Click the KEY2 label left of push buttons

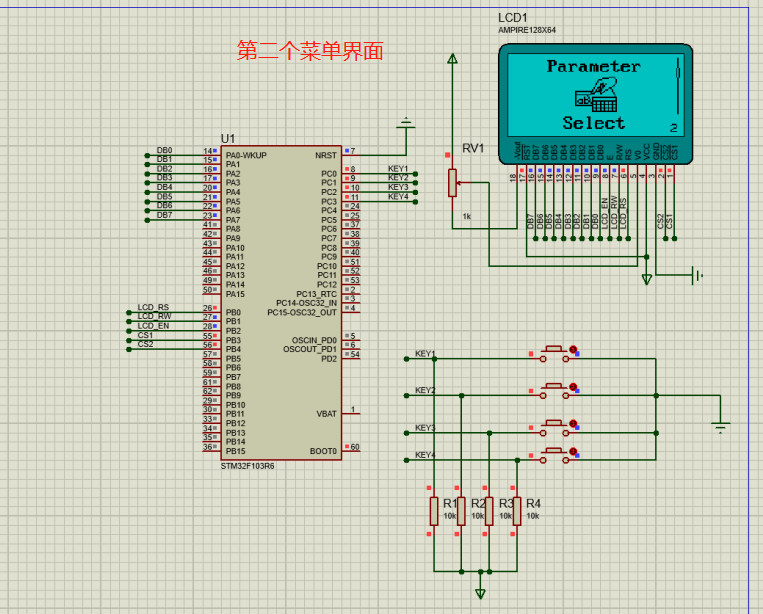pos(425,390)
